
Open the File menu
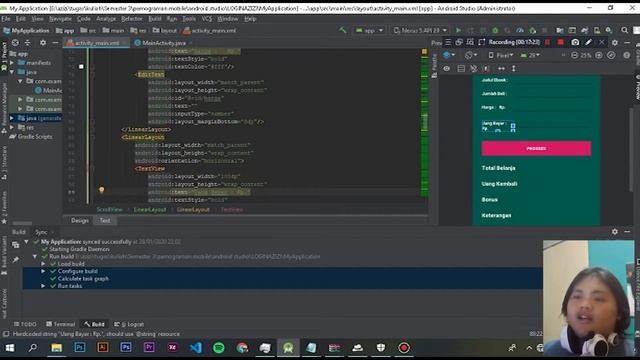[x=6, y=19]
